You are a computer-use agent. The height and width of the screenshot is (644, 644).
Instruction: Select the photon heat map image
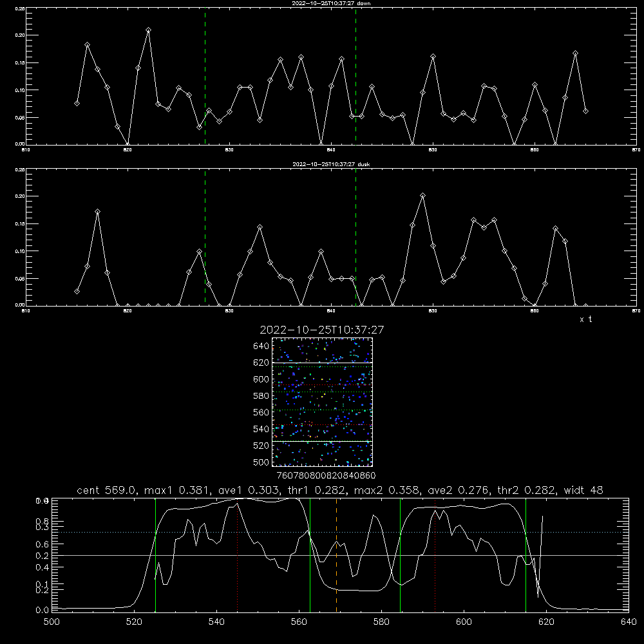322,402
